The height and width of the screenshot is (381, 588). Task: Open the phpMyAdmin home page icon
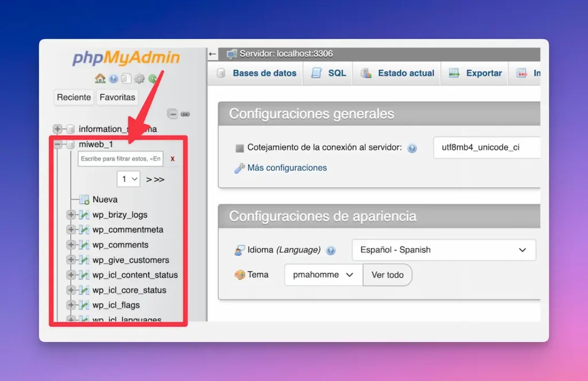click(99, 79)
